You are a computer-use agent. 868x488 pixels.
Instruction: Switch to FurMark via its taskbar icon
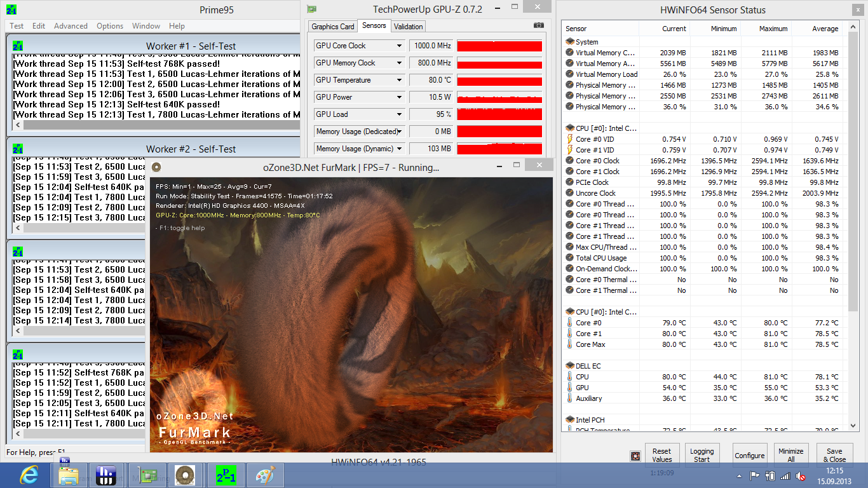[186, 475]
